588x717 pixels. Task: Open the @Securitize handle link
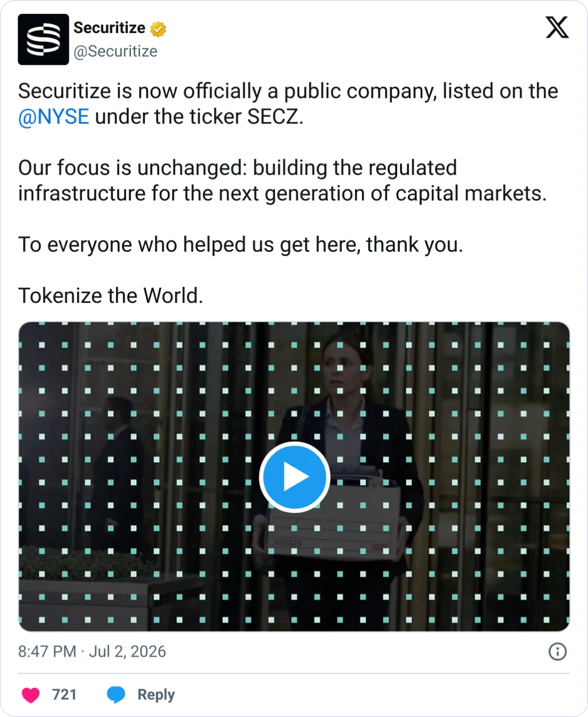click(115, 51)
